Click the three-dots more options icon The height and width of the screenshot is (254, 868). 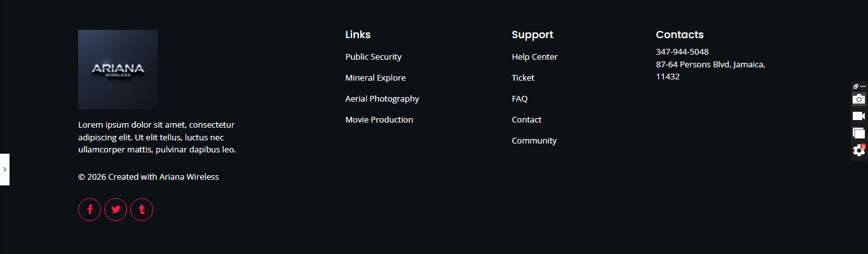point(863,86)
